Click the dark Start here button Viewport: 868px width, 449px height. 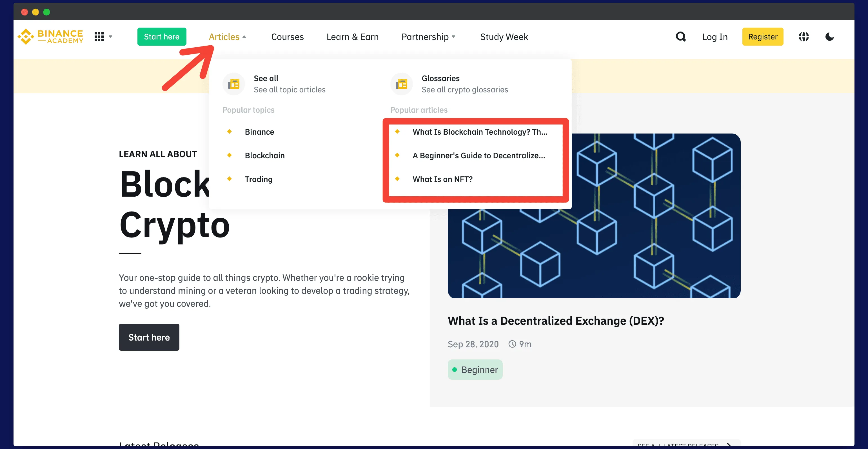[x=149, y=337]
